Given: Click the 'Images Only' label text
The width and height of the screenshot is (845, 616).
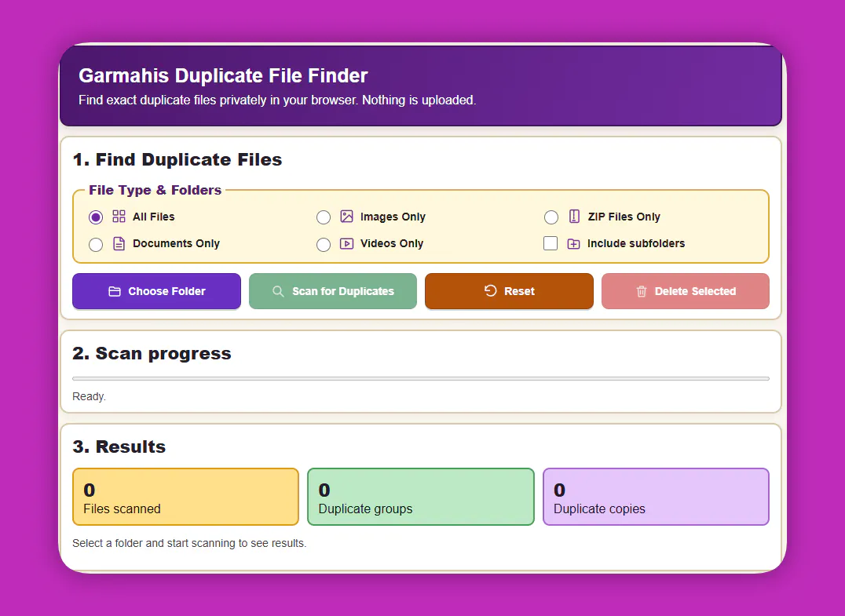Looking at the screenshot, I should point(393,217).
